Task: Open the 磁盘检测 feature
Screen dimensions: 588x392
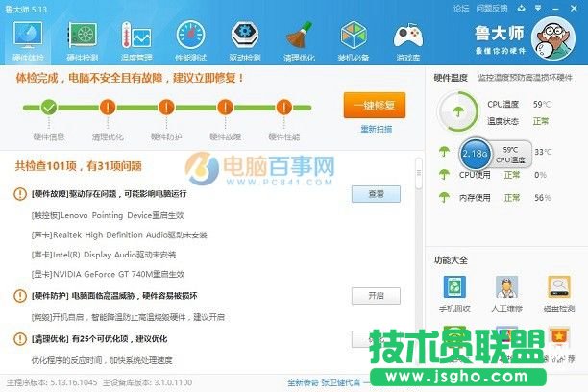Action: pos(559,294)
